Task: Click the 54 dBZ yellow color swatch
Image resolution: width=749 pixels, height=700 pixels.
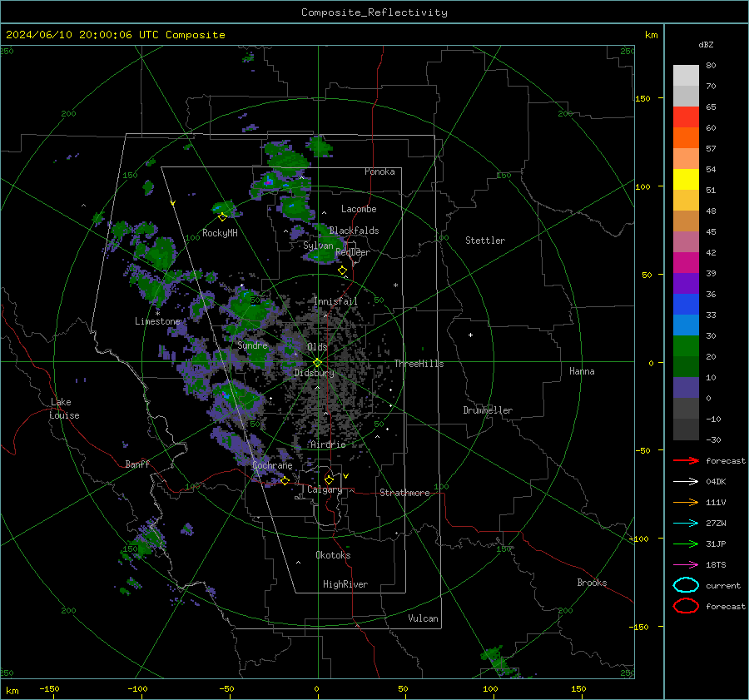Action: tap(686, 179)
